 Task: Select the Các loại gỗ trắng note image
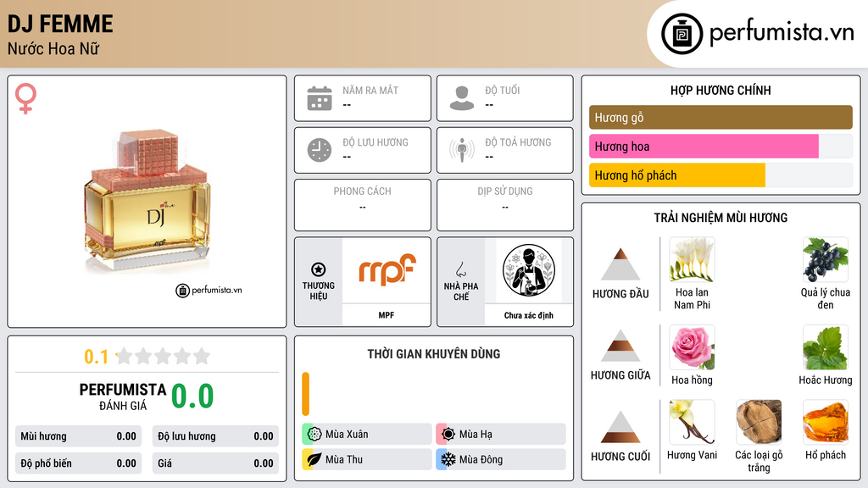click(x=759, y=422)
